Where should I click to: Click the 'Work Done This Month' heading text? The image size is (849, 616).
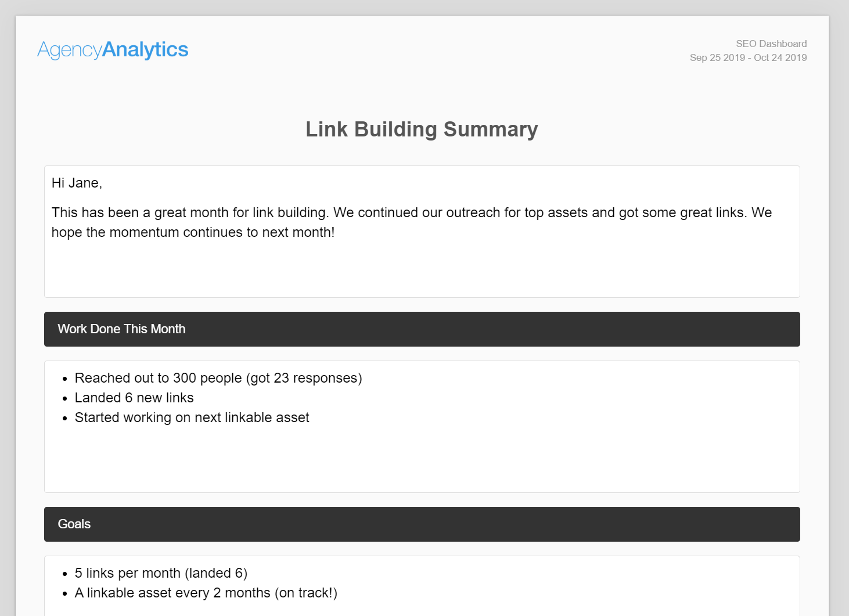[x=121, y=329]
